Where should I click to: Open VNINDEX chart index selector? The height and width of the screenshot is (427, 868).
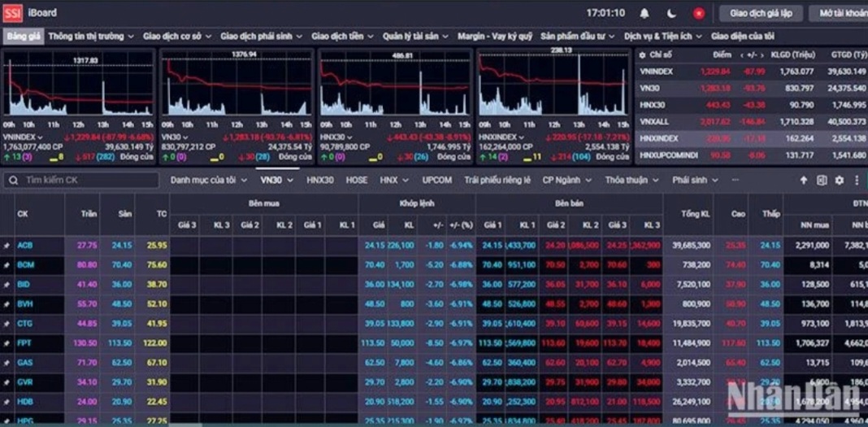pos(22,137)
